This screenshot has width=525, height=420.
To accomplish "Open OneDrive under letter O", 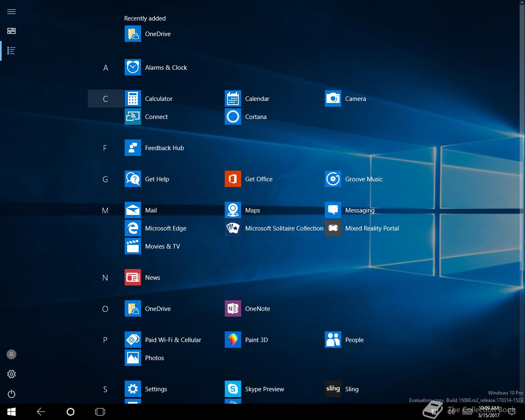I will (148, 309).
